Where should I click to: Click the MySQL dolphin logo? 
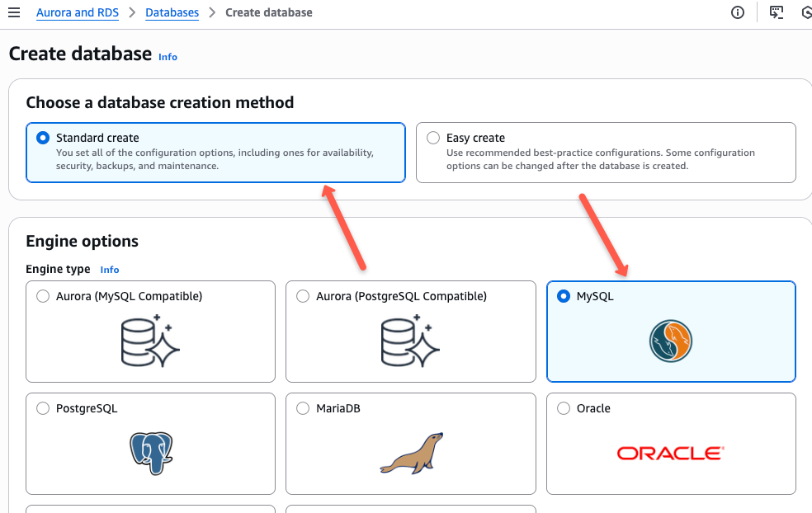(x=671, y=341)
